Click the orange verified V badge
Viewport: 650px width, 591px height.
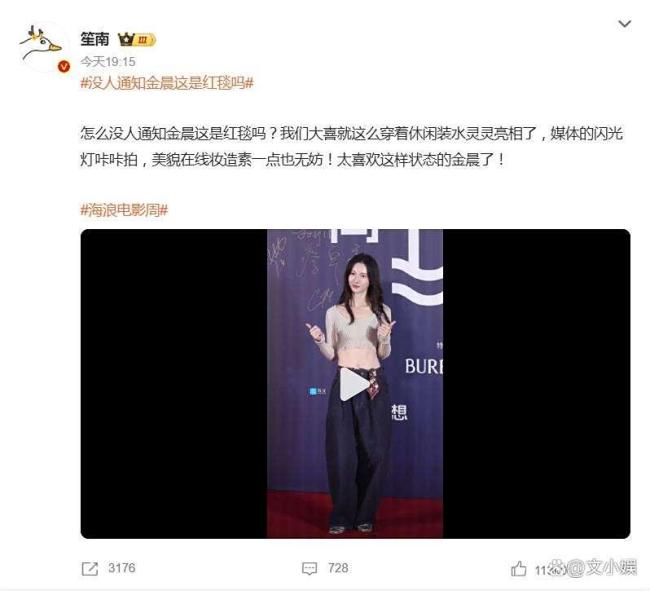tap(63, 66)
